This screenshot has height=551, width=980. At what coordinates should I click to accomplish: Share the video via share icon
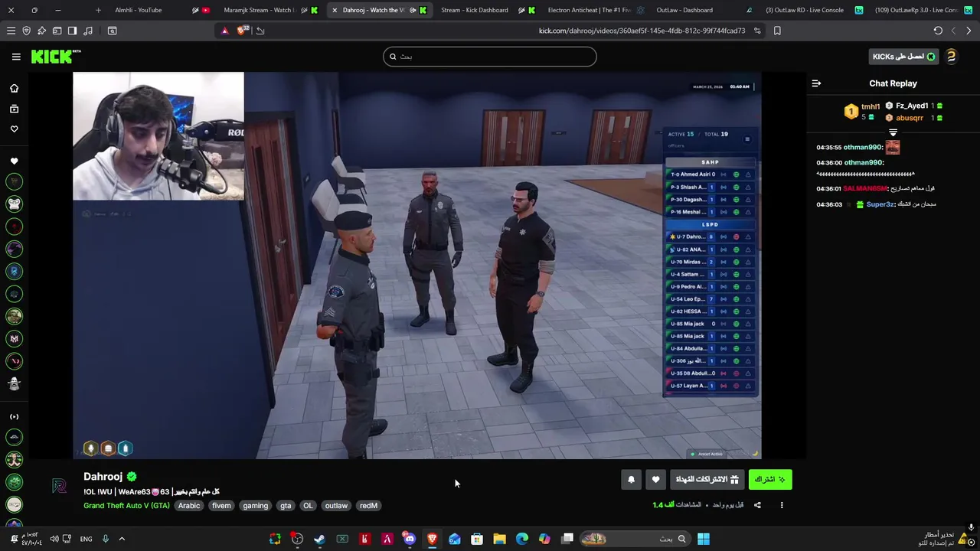[x=757, y=505]
